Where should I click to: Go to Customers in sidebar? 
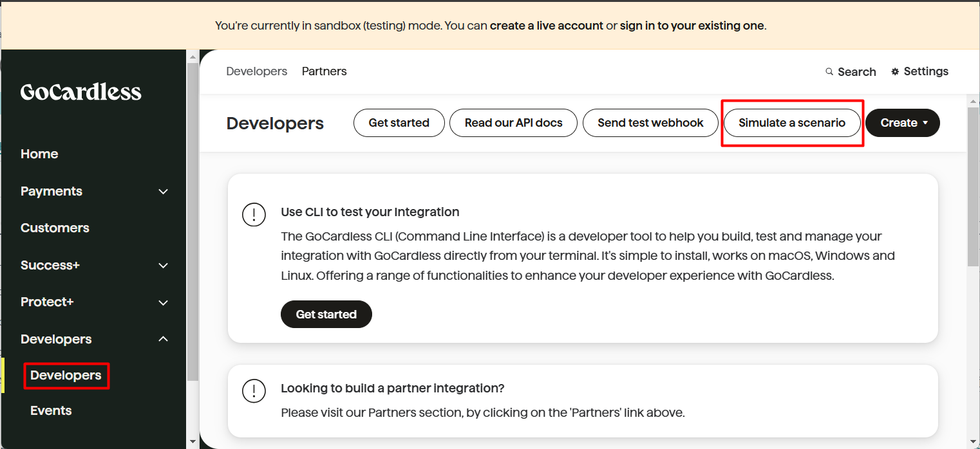pyautogui.click(x=55, y=228)
